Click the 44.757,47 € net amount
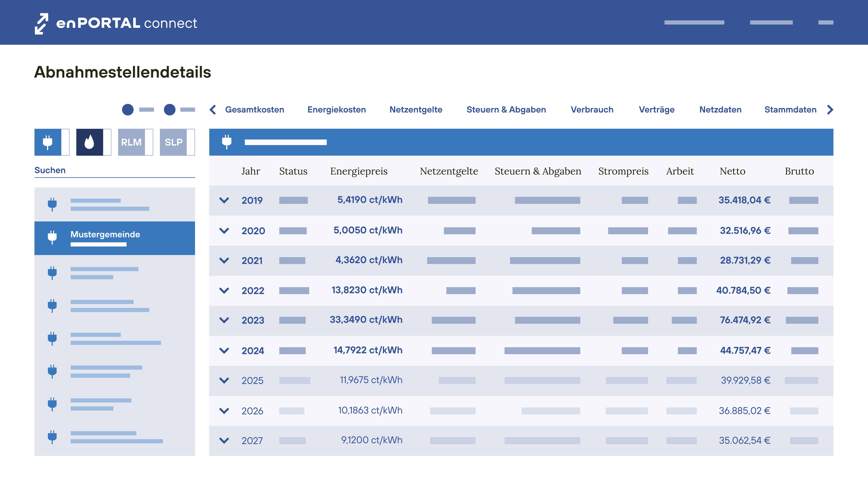The image size is (868, 487). pyautogui.click(x=745, y=350)
